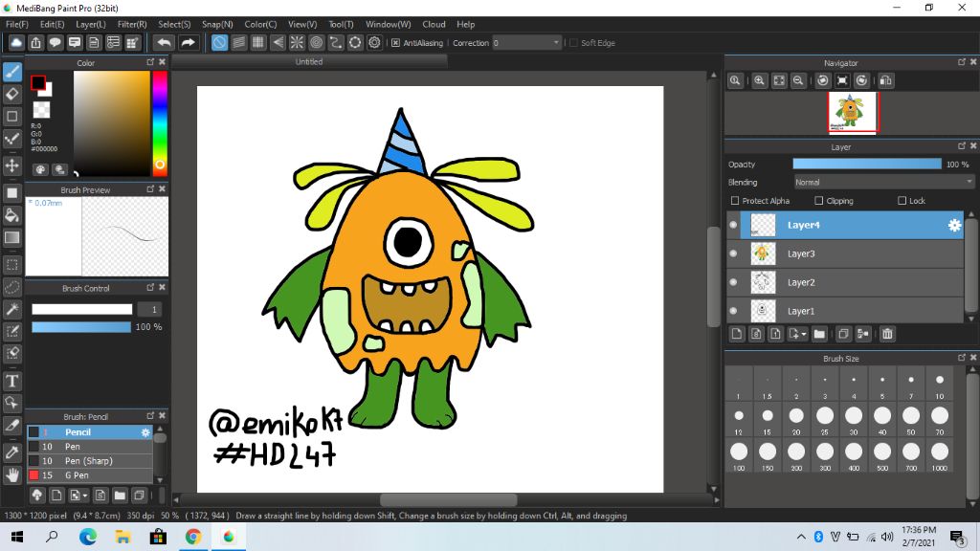The height and width of the screenshot is (551, 980).
Task: Choose the Gradient tool
Action: coord(11,237)
